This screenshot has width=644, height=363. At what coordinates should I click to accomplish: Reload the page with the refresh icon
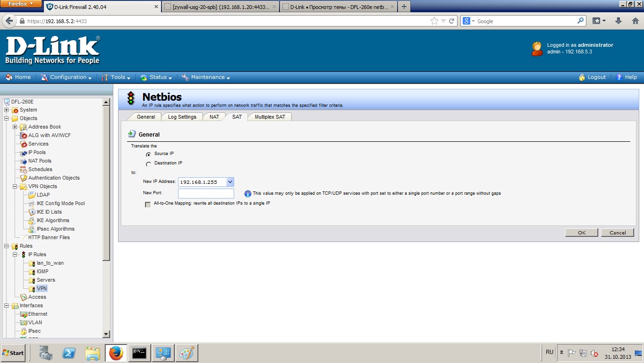pyautogui.click(x=452, y=21)
